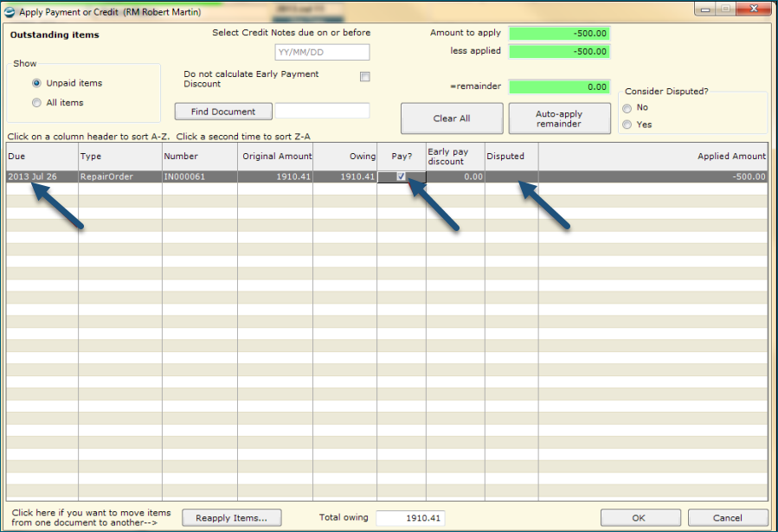
Task: Choose No for Consider Disputed
Action: (x=627, y=108)
